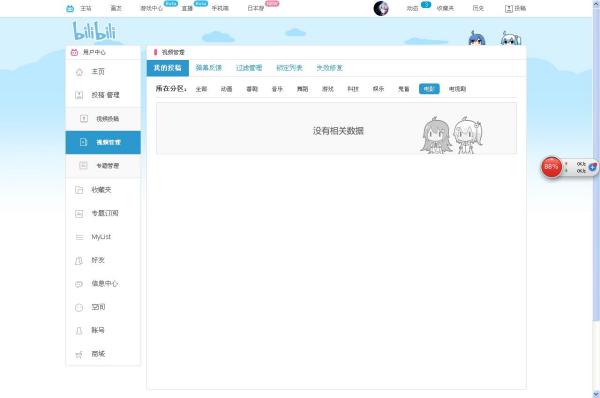The image size is (600, 398).
Task: Click the 好友 friends icon in the sidebar
Action: (x=79, y=261)
